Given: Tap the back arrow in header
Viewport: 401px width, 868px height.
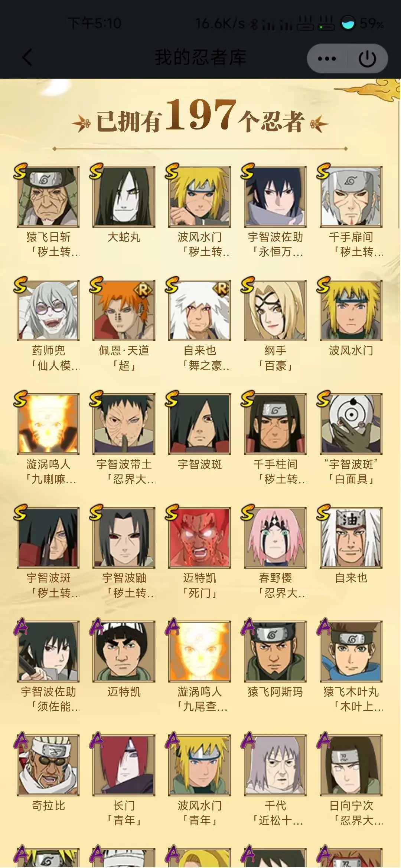Looking at the screenshot, I should [27, 57].
